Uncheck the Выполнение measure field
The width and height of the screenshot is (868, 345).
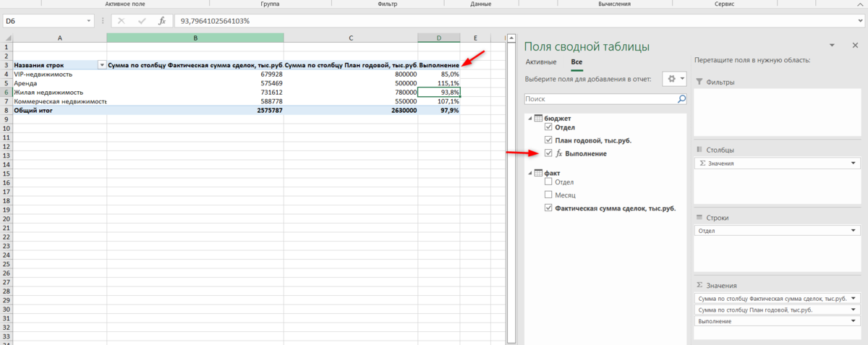click(x=548, y=153)
